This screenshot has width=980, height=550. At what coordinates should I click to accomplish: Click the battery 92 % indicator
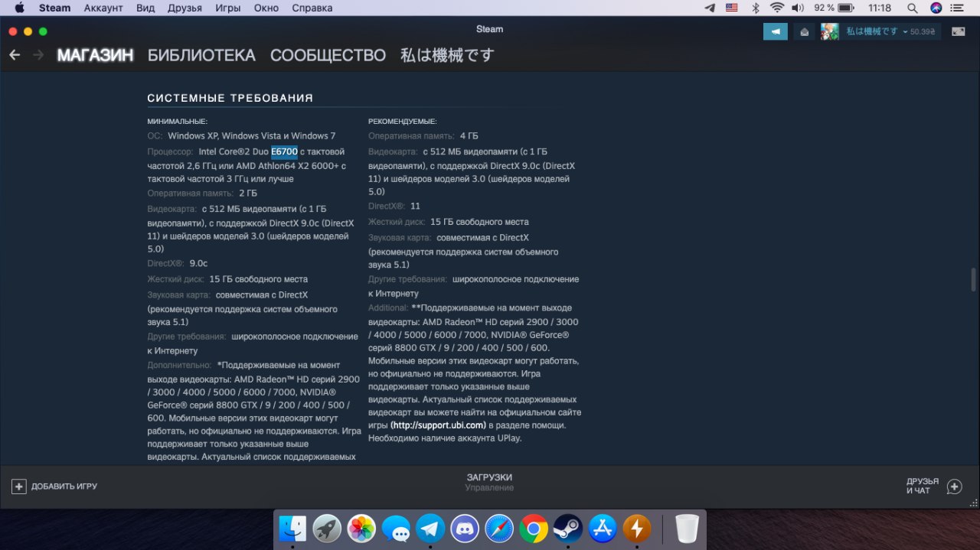click(x=835, y=8)
